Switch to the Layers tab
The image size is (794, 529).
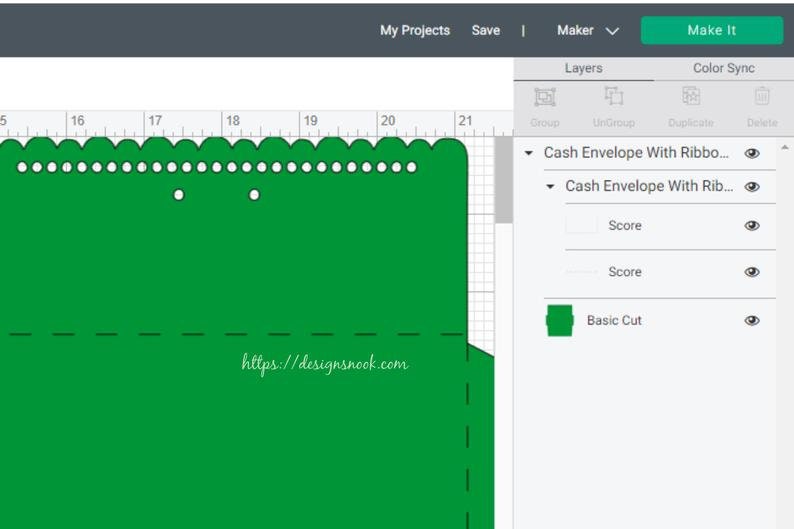pyautogui.click(x=583, y=68)
